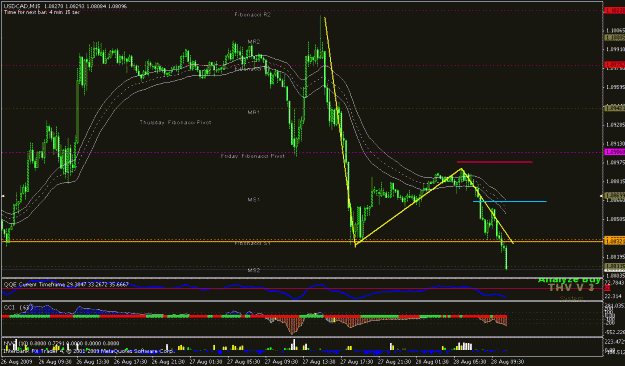Click the '28 Aug 01:30' time axis label
Screen dimensions: 625x366
[x=431, y=362]
